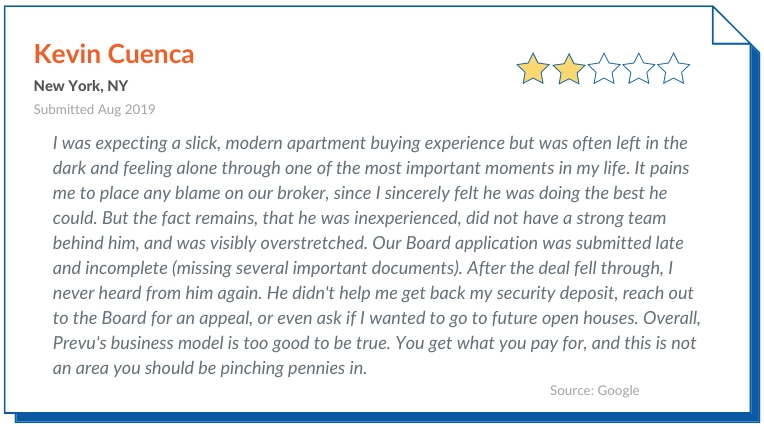Open the Source: Google attribution
This screenshot has width=764, height=427.
point(594,390)
